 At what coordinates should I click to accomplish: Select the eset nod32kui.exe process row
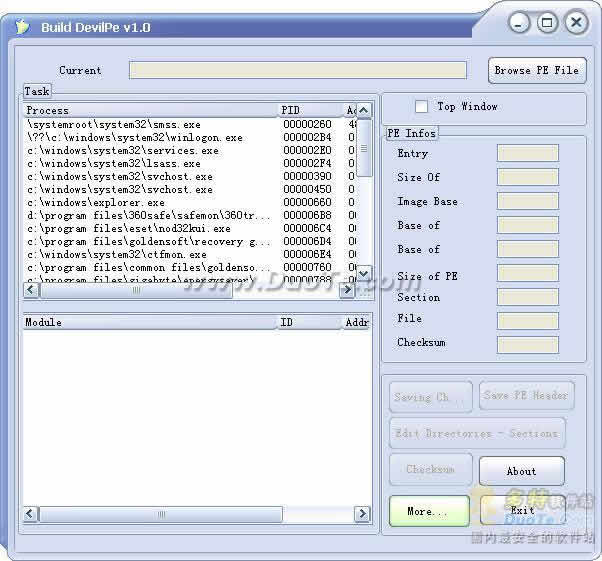(190, 228)
